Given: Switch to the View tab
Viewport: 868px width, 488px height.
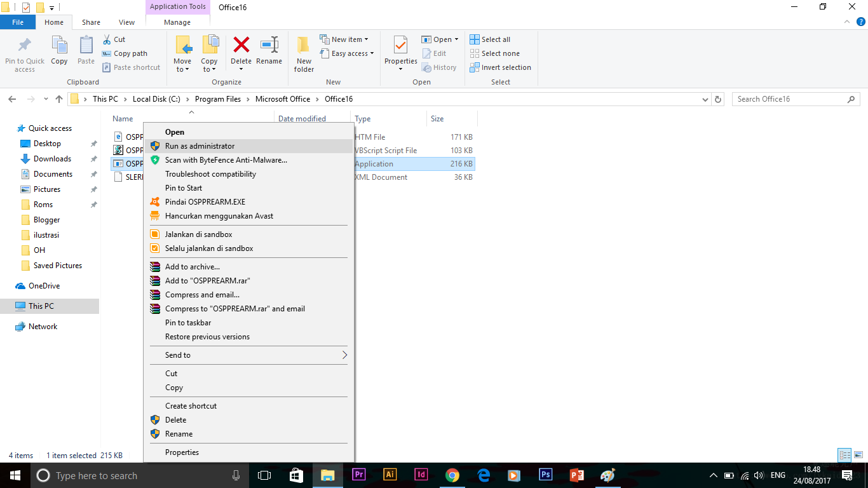Looking at the screenshot, I should pos(127,22).
